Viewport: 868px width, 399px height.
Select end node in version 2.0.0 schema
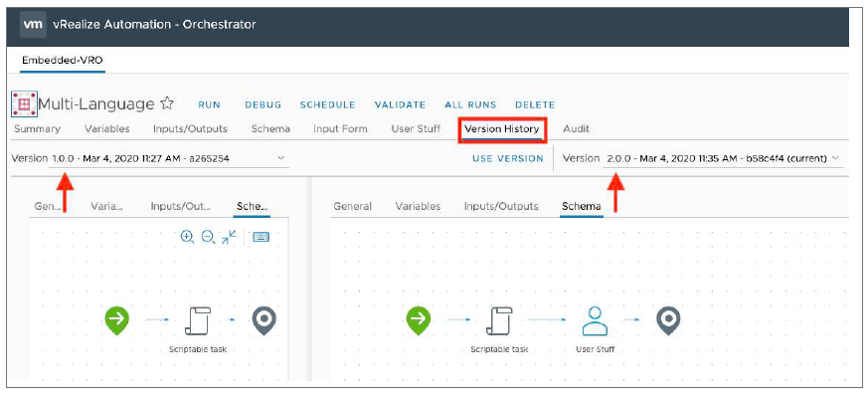coord(668,321)
